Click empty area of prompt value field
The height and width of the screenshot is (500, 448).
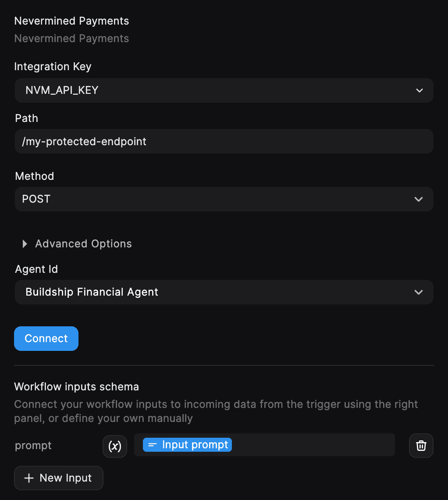coord(313,445)
